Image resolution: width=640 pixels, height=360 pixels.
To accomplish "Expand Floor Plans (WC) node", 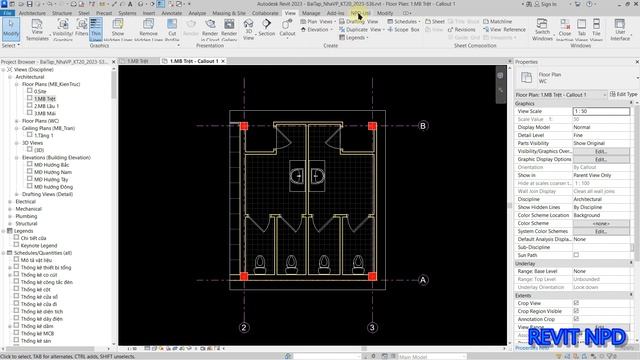I will (x=17, y=121).
